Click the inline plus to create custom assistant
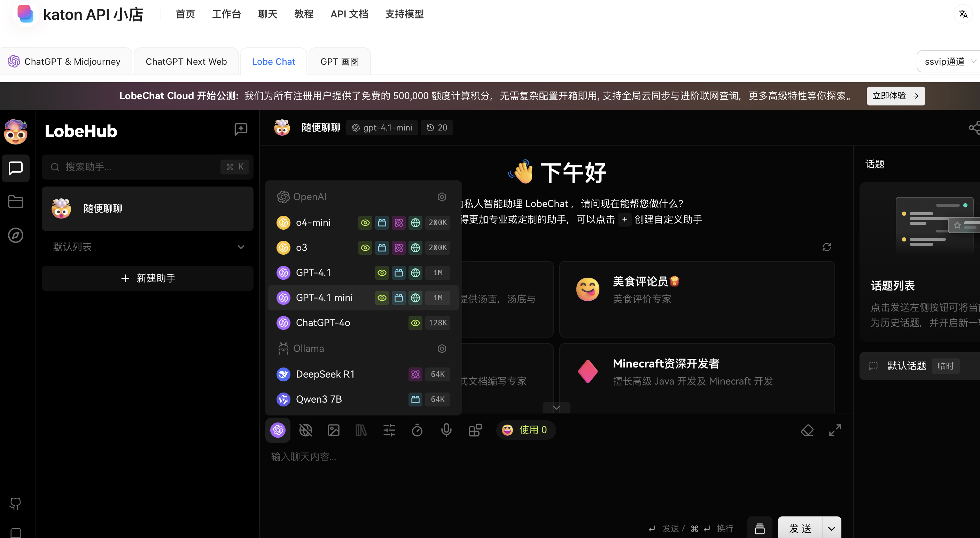 (x=624, y=219)
